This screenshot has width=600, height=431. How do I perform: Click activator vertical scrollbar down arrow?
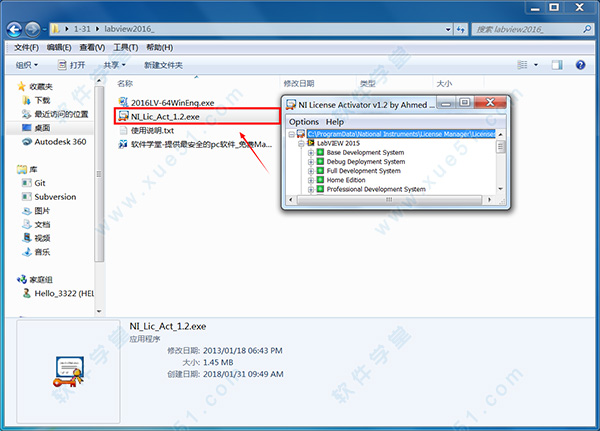tap(501, 189)
